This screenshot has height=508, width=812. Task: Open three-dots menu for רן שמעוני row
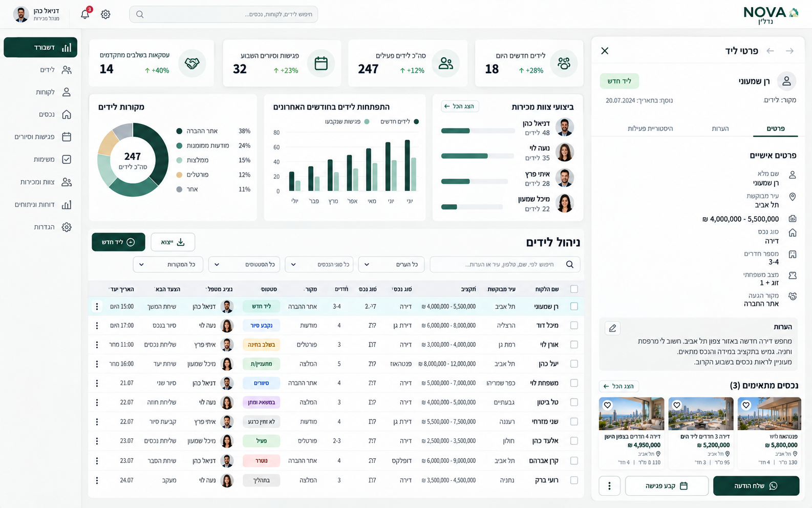[x=97, y=306]
